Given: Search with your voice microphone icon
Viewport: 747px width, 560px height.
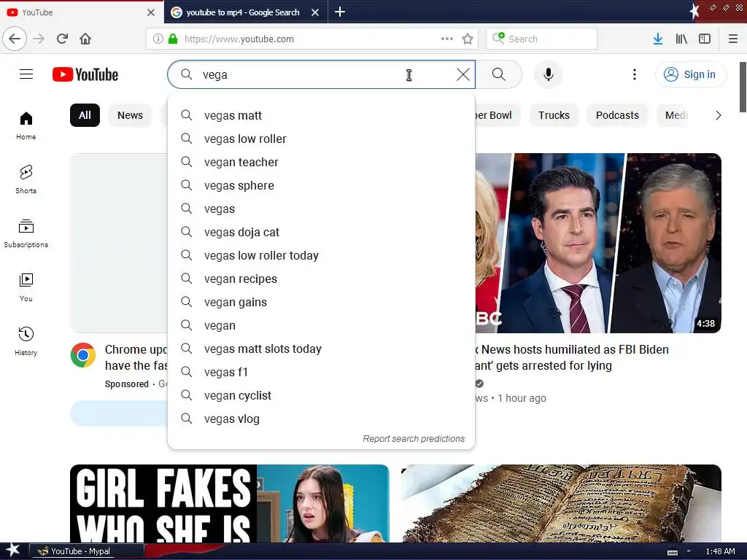Looking at the screenshot, I should coord(549,74).
